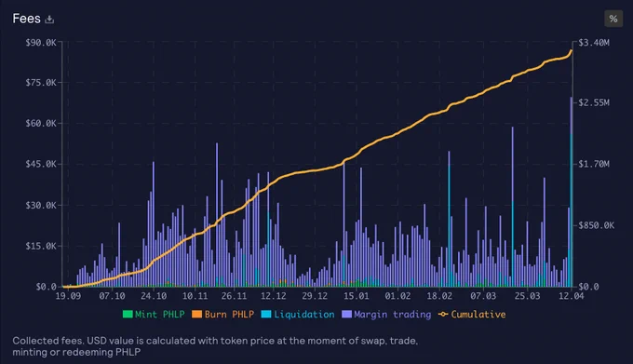Click the $850.0K right axis label
Viewport: 633px width, 364px height.
pos(597,225)
